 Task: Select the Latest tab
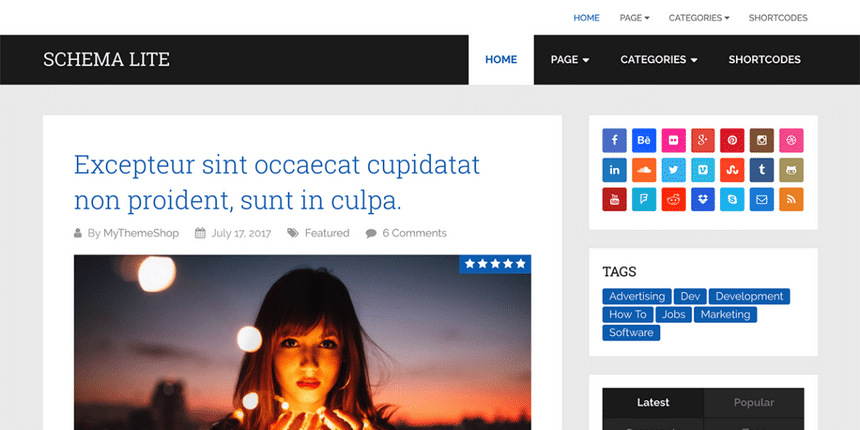point(653,403)
